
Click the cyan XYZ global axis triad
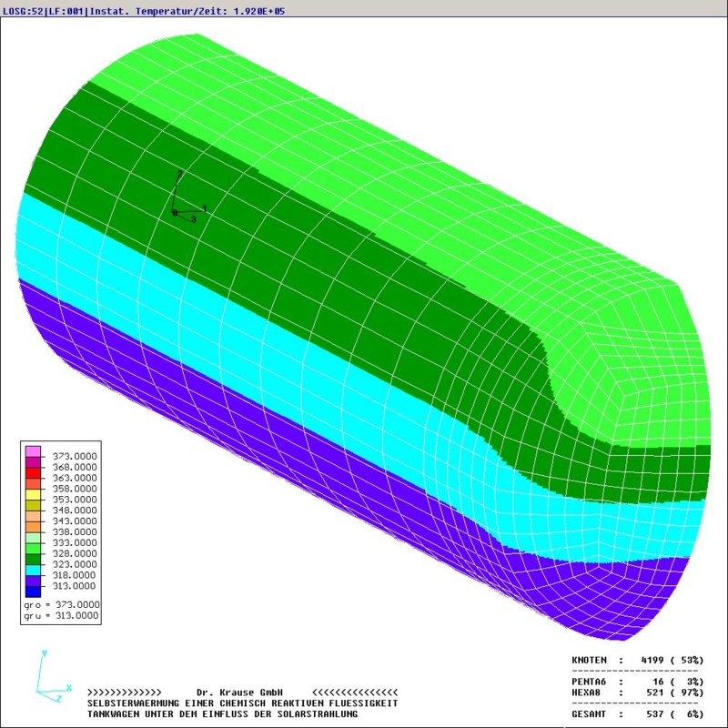tap(54, 676)
